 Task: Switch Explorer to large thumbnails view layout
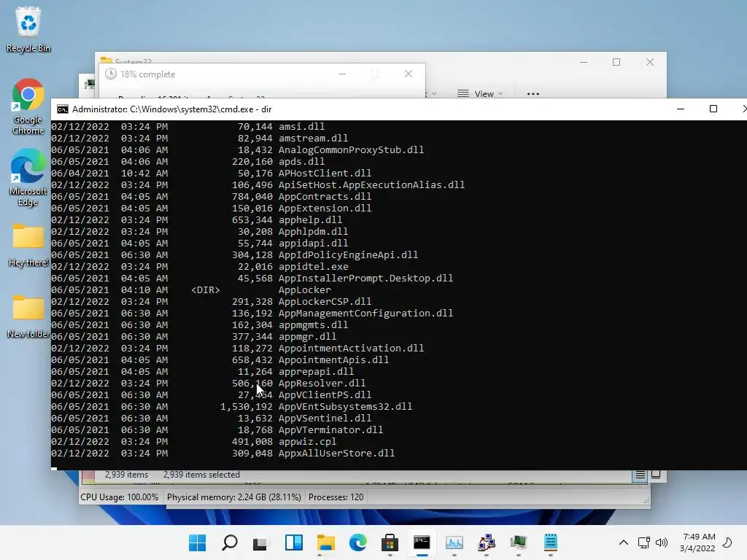pyautogui.click(x=656, y=474)
